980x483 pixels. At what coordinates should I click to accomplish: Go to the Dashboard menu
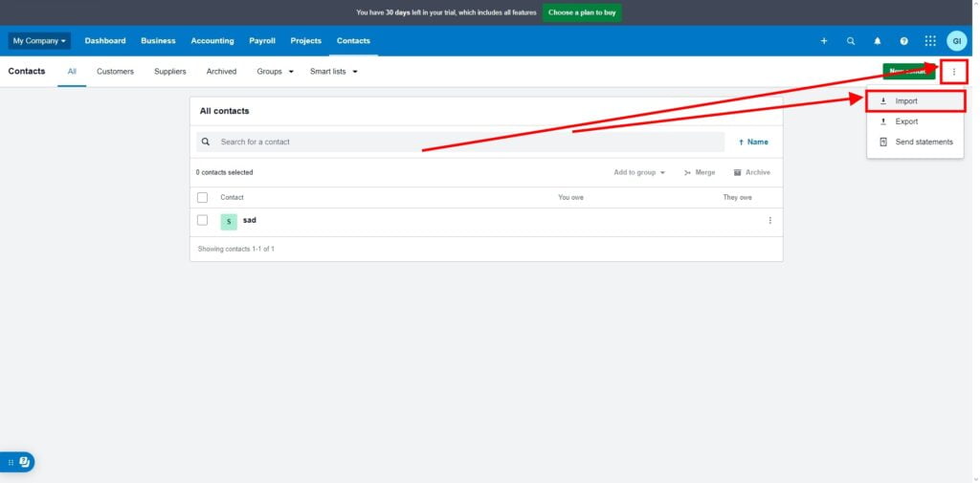click(105, 41)
